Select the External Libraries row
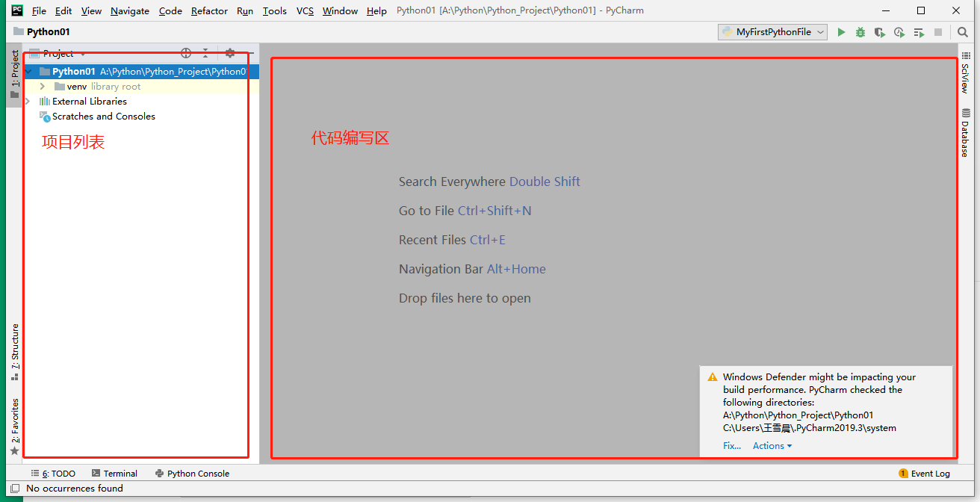Screen dimensions: 980x502 pos(141,102)
